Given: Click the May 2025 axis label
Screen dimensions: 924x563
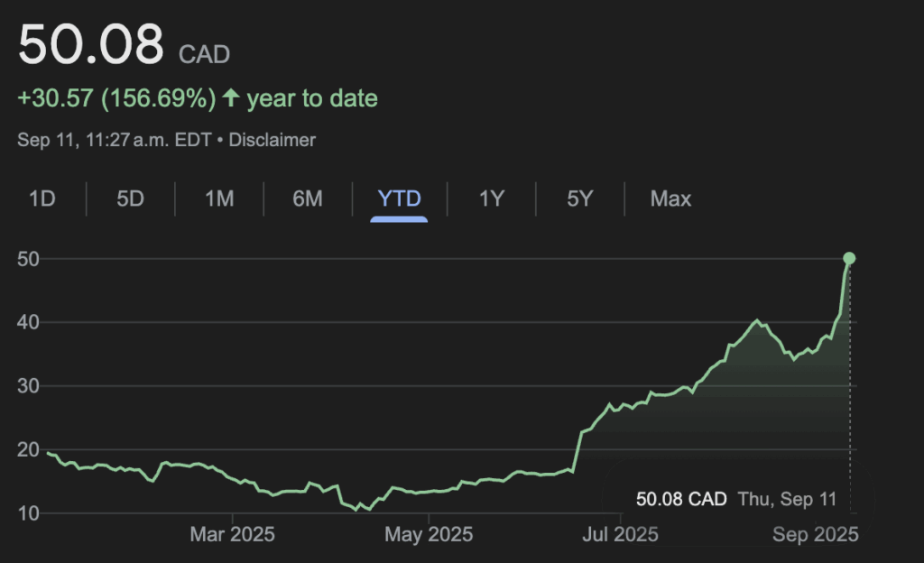Looking at the screenshot, I should click(x=430, y=535).
